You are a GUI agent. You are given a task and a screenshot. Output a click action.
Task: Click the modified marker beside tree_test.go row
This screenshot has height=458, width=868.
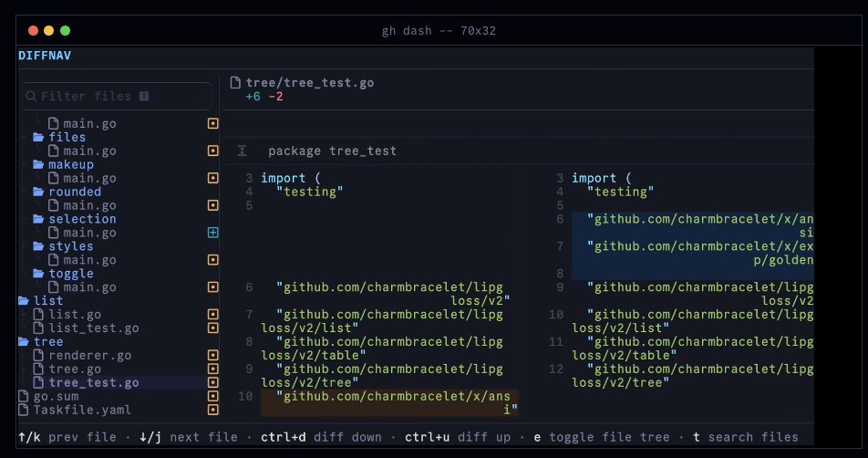213,382
